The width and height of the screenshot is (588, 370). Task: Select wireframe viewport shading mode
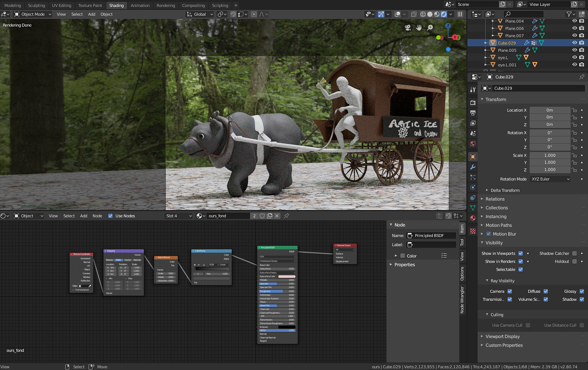tap(423, 14)
